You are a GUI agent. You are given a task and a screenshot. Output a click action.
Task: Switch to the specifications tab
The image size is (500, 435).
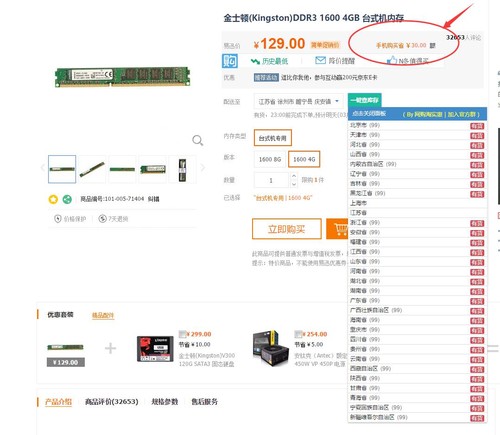point(165,402)
